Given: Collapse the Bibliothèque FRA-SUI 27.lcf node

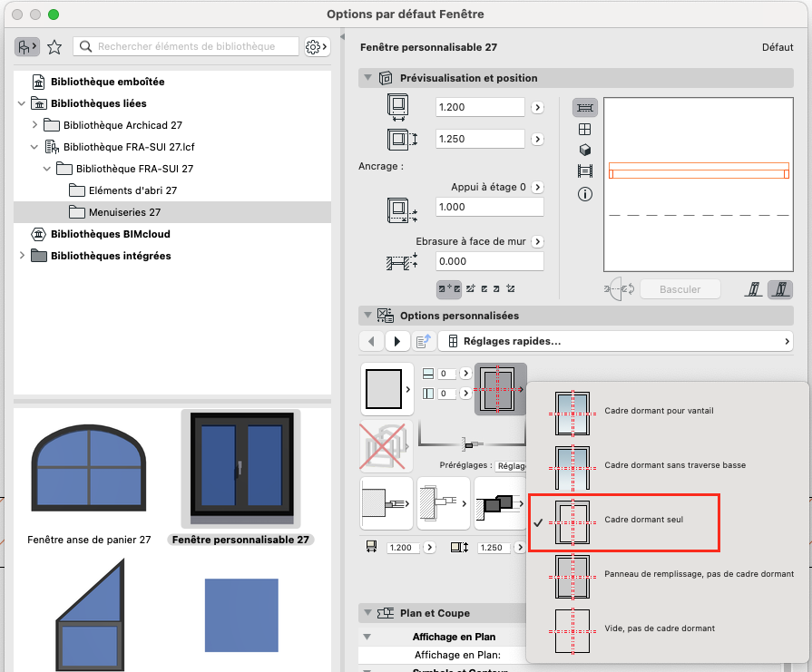Looking at the screenshot, I should [x=34, y=147].
